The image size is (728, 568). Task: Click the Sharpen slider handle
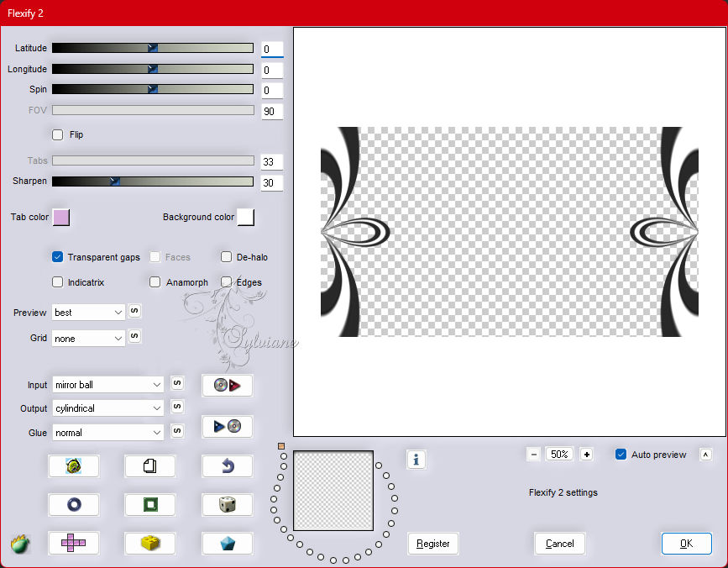(115, 181)
